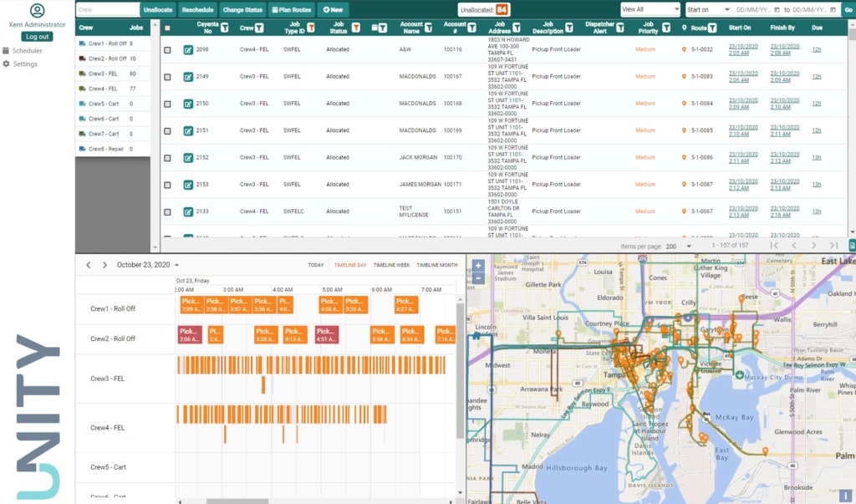This screenshot has width=856, height=504.
Task: Click the Plan Routes button
Action: (291, 10)
